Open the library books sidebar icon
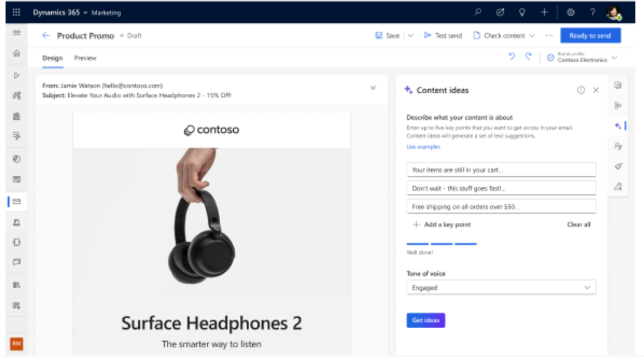 (17, 284)
